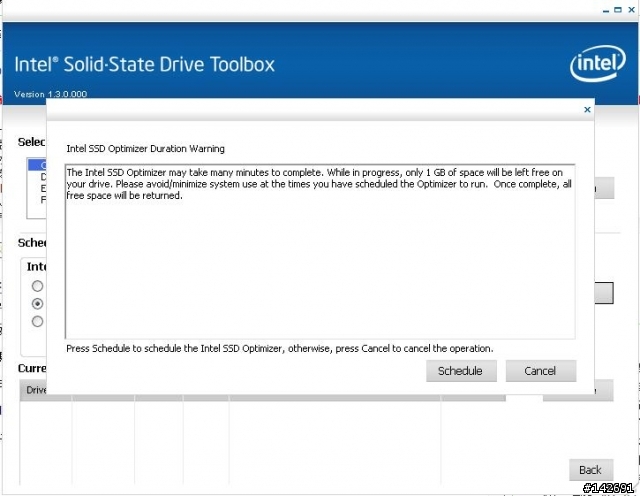Click the 'Drive' column header in the table

click(35, 390)
